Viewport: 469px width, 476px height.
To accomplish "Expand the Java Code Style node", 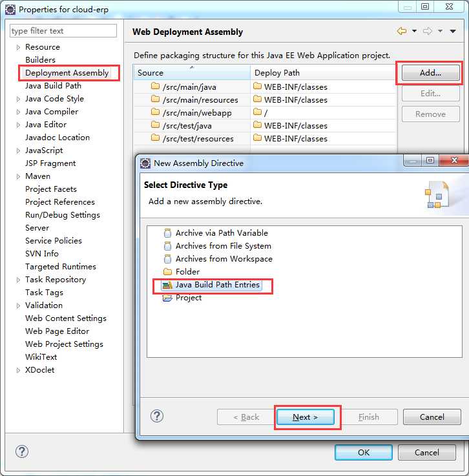I will (x=18, y=99).
